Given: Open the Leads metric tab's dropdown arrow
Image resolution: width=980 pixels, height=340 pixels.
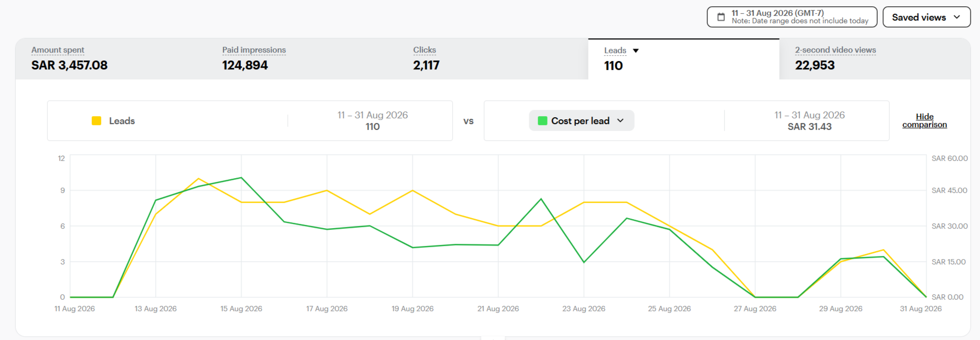Looking at the screenshot, I should 636,50.
